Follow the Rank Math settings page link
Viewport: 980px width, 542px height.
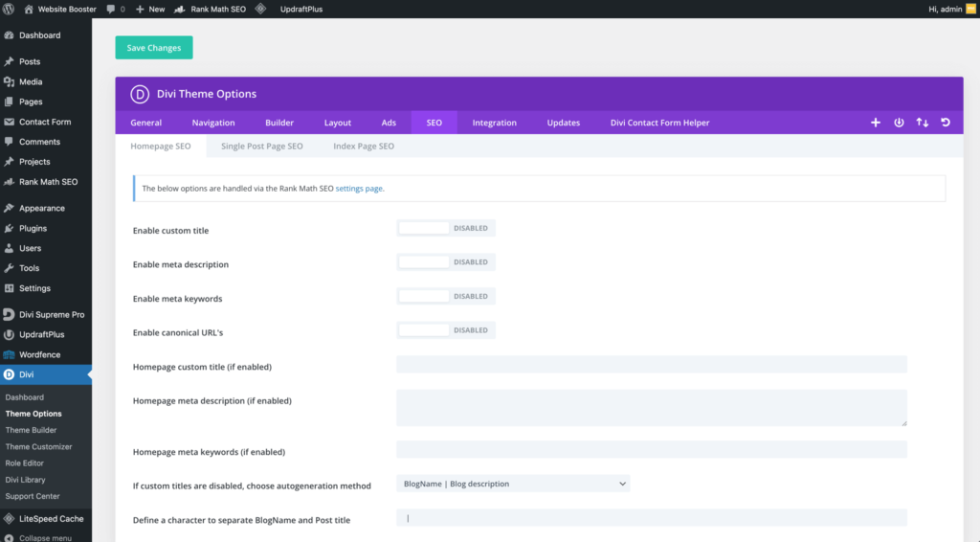point(359,189)
